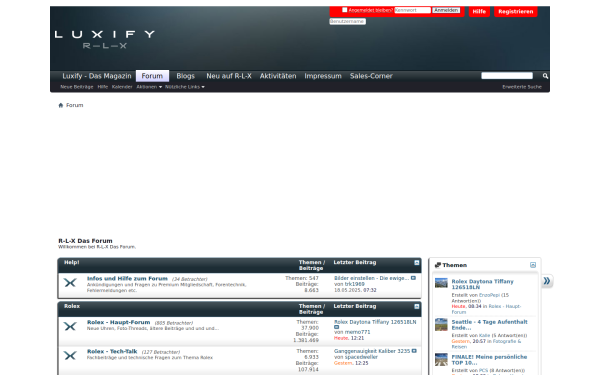Open forum icon for Infos und Hilfe
The height and width of the screenshot is (375, 600).
point(70,283)
